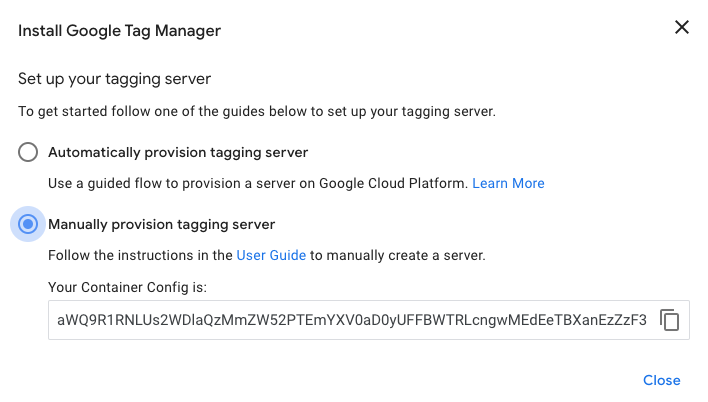Focus the Container Config text field
The width and height of the screenshot is (708, 402).
(368, 320)
